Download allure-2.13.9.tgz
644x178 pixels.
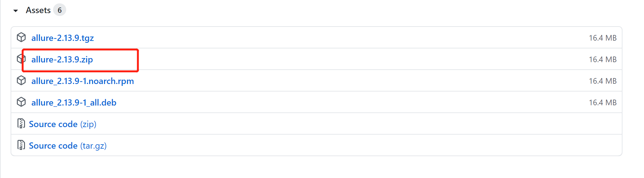pos(62,38)
